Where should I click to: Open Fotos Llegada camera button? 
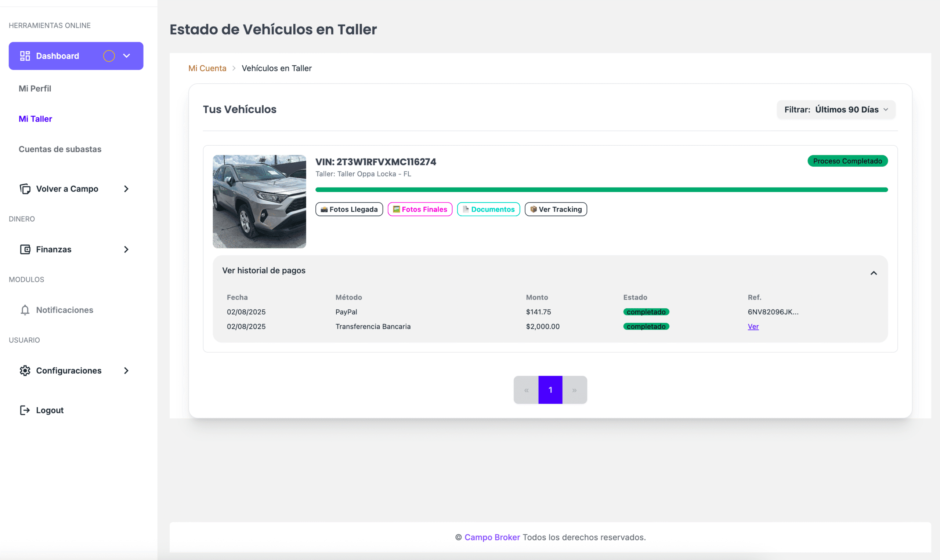point(349,210)
